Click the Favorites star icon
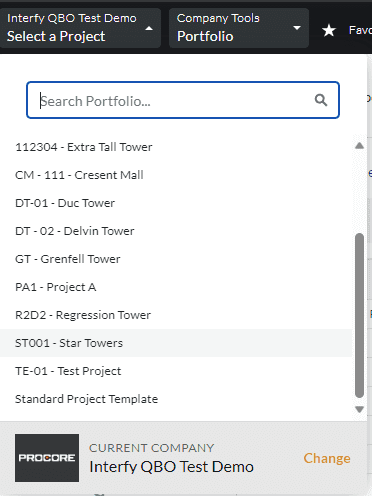This screenshot has width=372, height=496. point(329,31)
